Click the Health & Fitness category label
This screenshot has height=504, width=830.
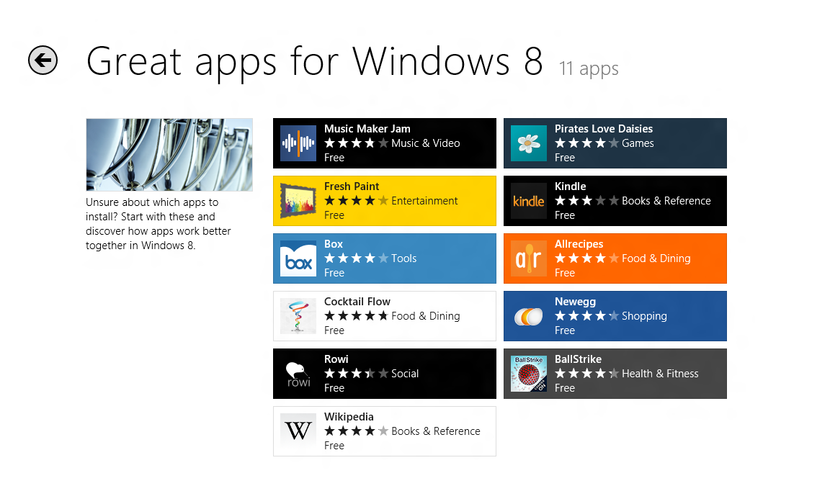pos(660,374)
